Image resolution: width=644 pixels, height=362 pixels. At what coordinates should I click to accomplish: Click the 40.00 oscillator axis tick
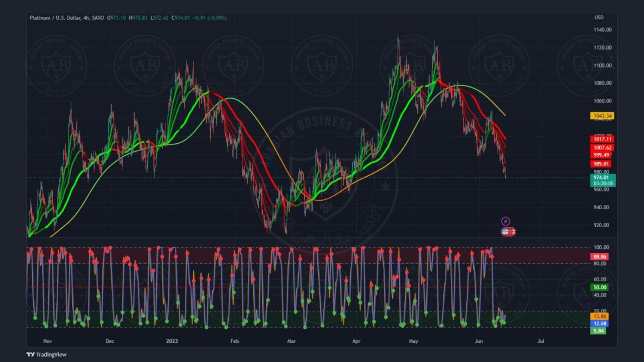click(x=600, y=295)
